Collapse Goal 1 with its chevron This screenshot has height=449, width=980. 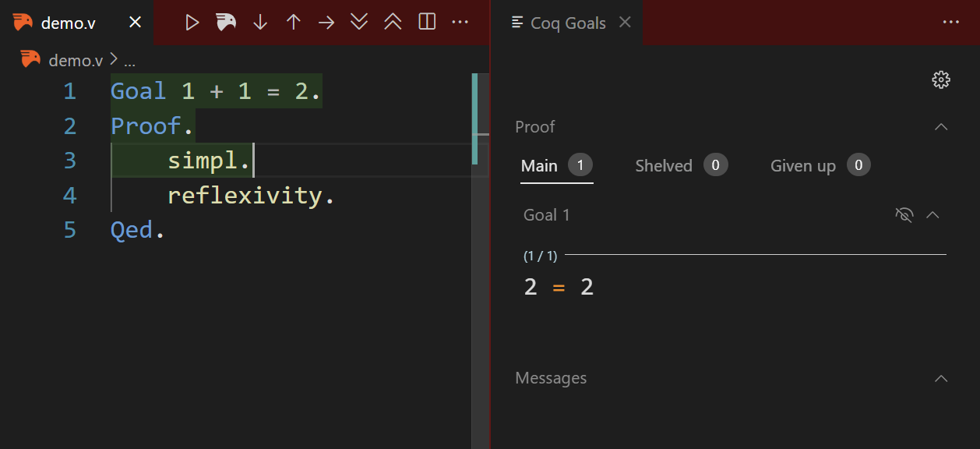(932, 215)
